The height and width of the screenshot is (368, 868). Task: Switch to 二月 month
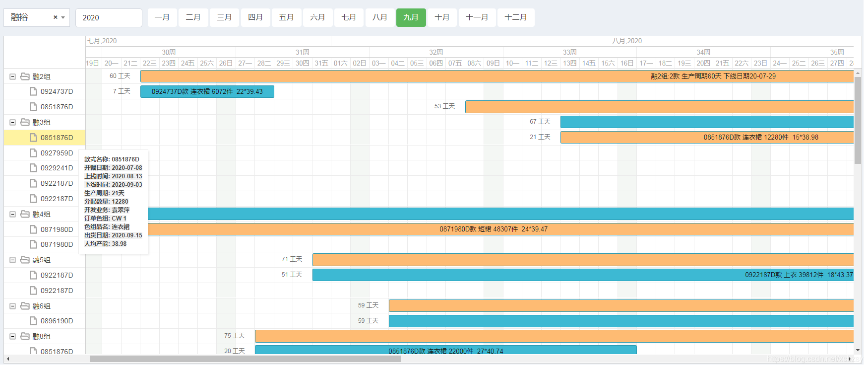pos(193,17)
